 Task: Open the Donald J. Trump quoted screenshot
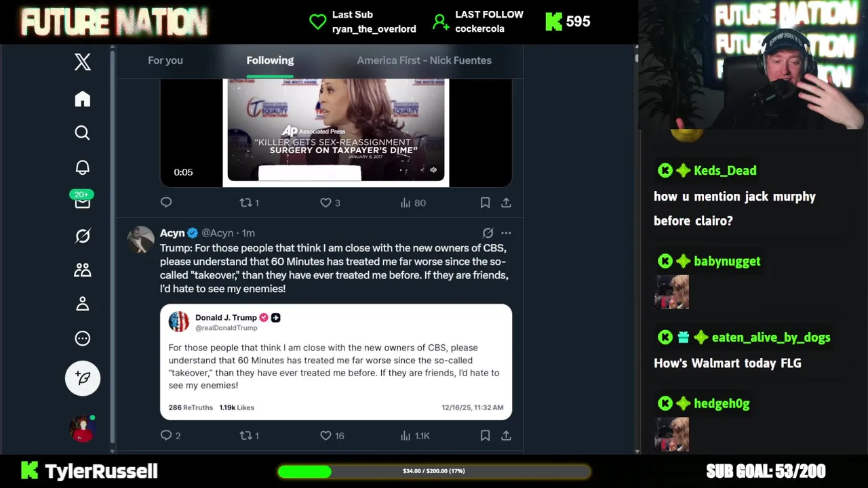click(x=336, y=362)
